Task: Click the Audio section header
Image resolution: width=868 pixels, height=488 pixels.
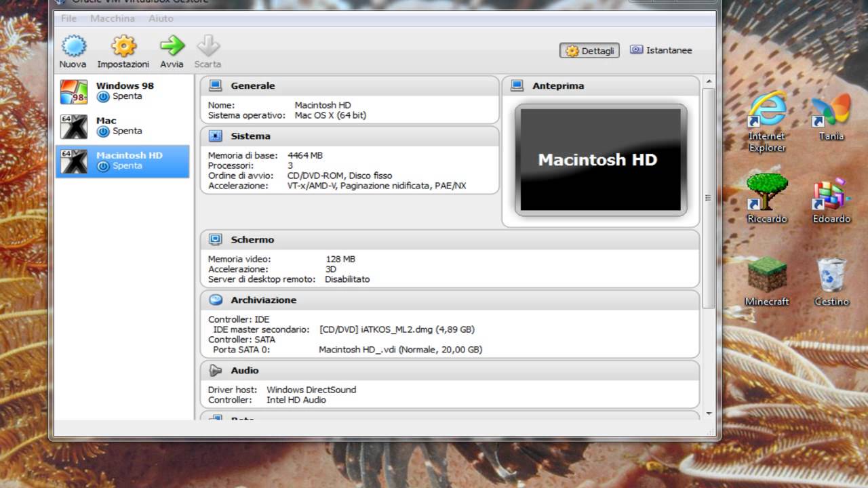Action: [450, 370]
